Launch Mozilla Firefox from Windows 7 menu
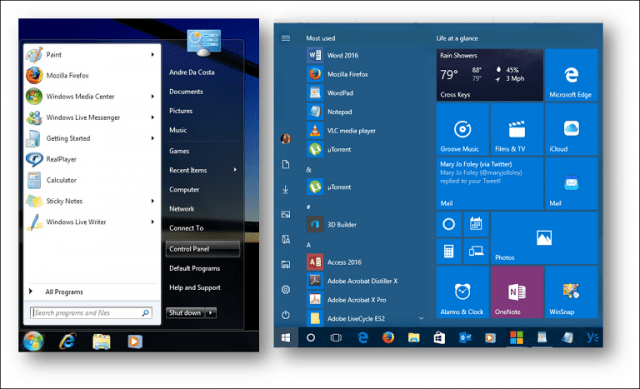640x389 pixels. (x=92, y=76)
